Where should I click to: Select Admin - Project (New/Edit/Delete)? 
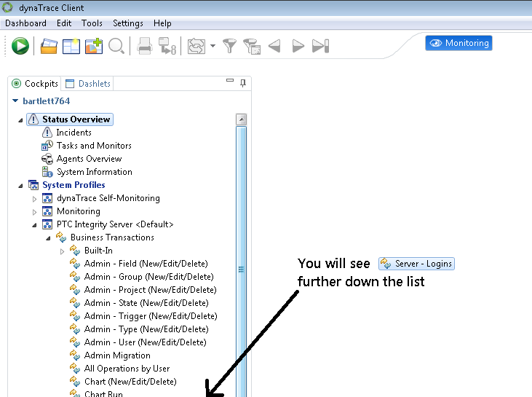(x=151, y=290)
